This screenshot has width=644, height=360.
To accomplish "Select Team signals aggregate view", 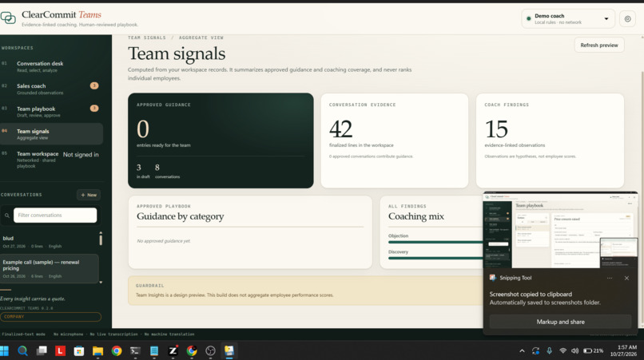I will tap(51, 134).
